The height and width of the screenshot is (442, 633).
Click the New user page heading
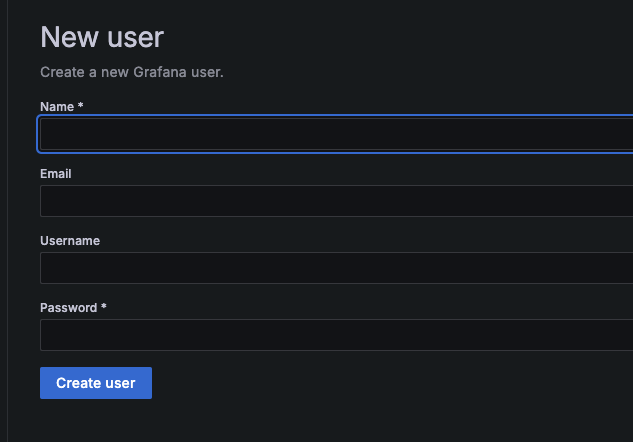101,38
